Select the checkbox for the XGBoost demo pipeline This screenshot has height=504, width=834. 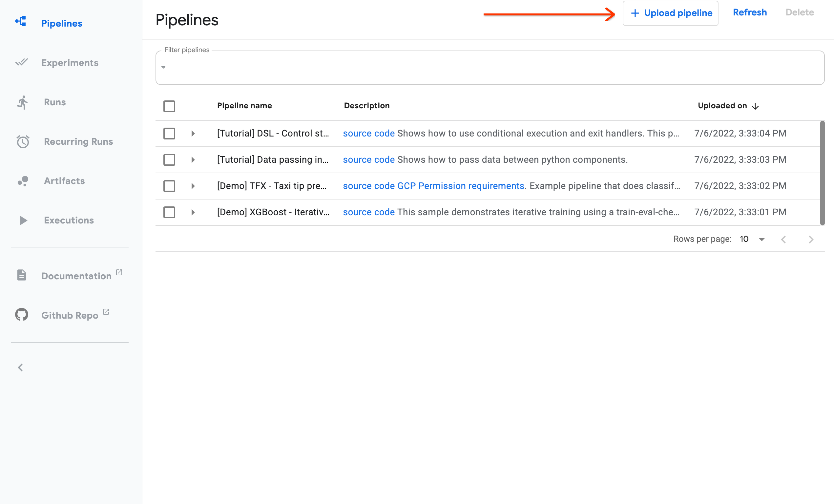(169, 212)
